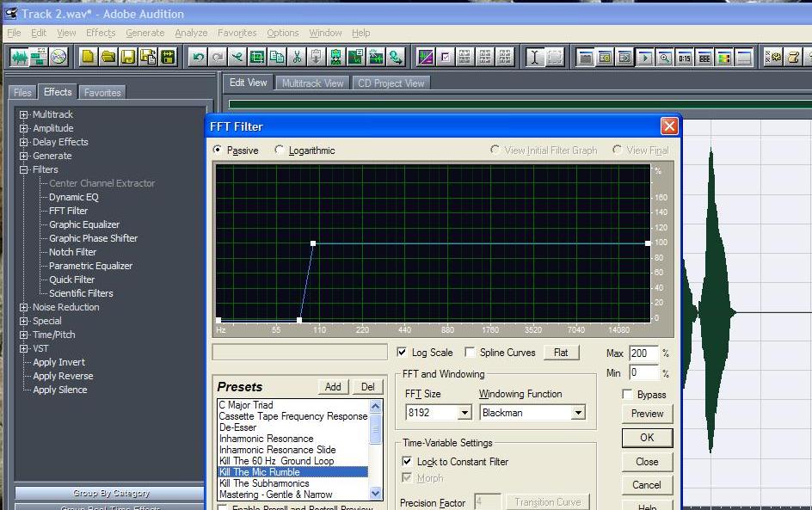Click the Del preset button
The width and height of the screenshot is (812, 510).
point(367,387)
